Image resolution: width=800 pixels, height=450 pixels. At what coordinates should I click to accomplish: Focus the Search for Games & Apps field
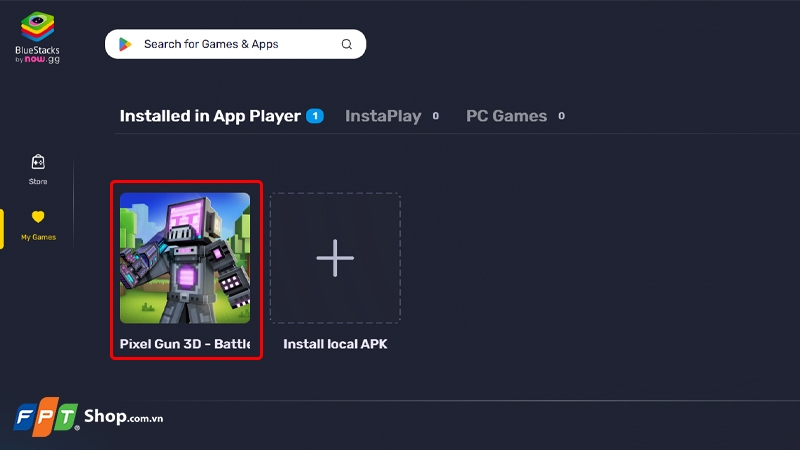click(x=235, y=44)
